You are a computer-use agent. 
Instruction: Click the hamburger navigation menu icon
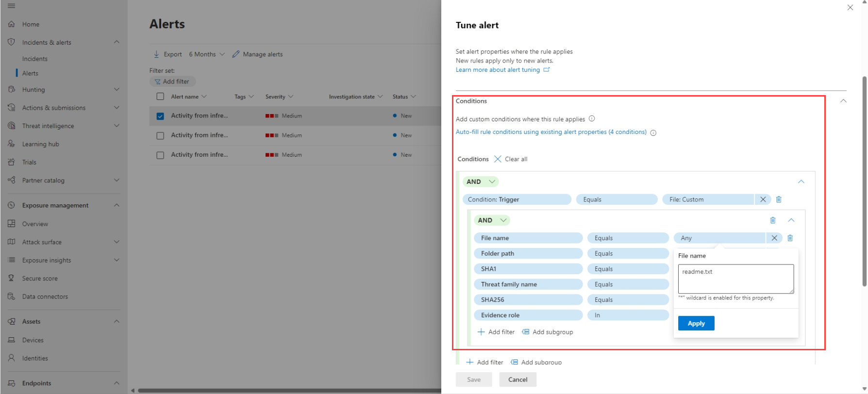(x=11, y=6)
